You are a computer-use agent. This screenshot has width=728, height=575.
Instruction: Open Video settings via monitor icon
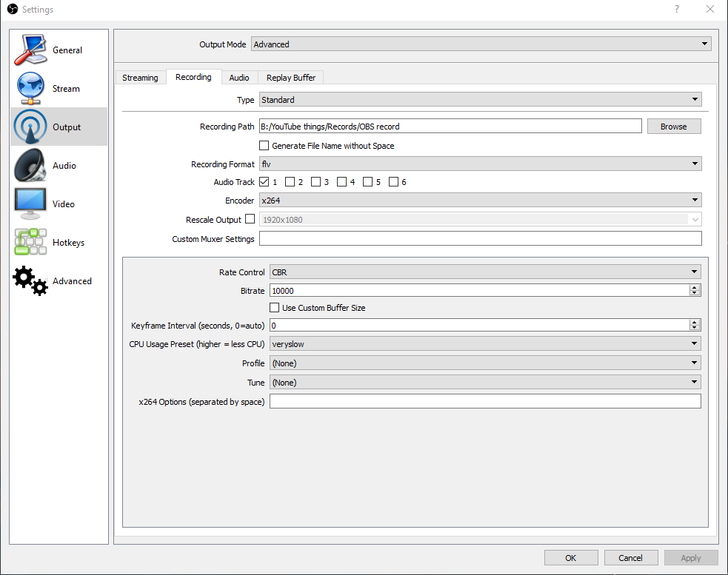[30, 204]
